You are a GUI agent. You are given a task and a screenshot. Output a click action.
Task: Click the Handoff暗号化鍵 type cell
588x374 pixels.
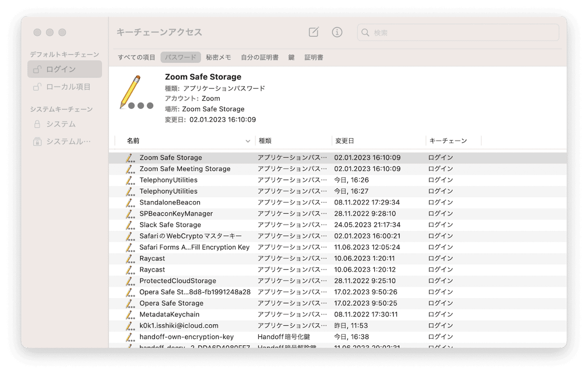coord(284,337)
